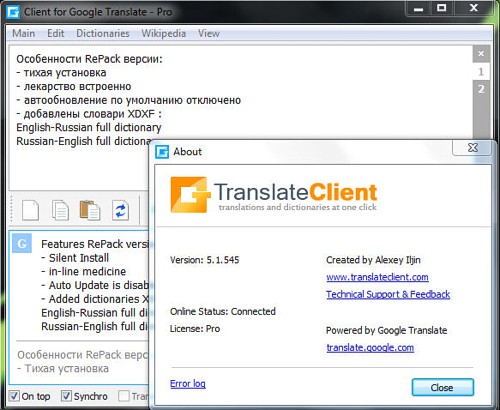500x410 pixels.
Task: Open the Error log link
Action: [x=188, y=384]
